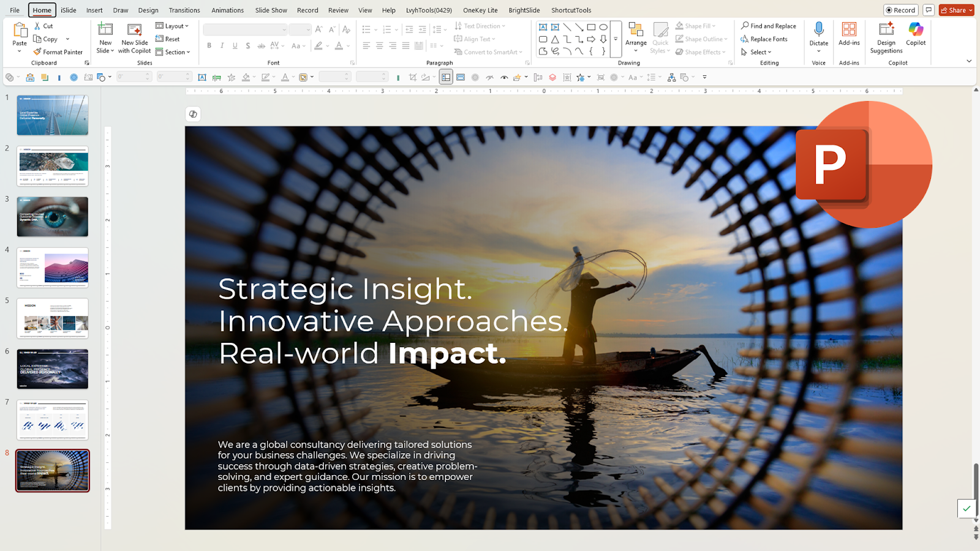
Task: Toggle text shadow in Font group
Action: pos(247,45)
